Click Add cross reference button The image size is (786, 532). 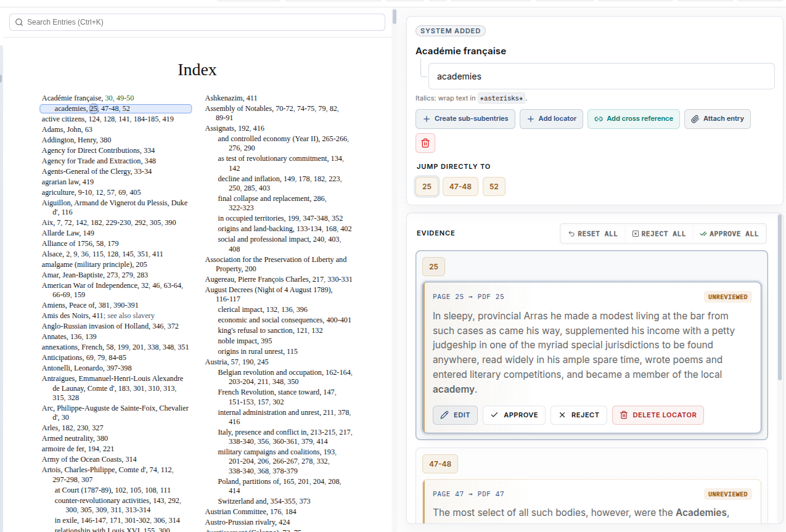[x=634, y=119]
